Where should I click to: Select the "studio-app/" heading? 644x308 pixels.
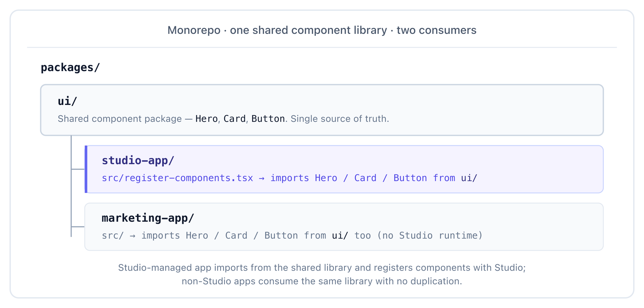[138, 160]
